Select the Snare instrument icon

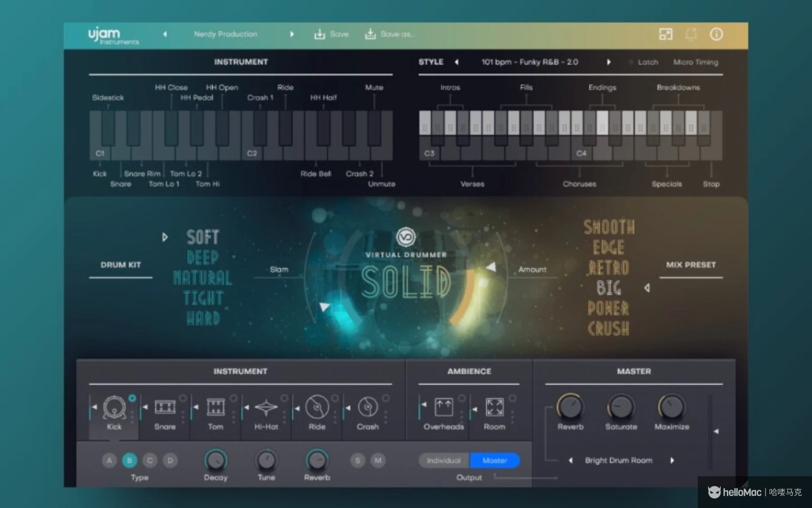(x=165, y=407)
